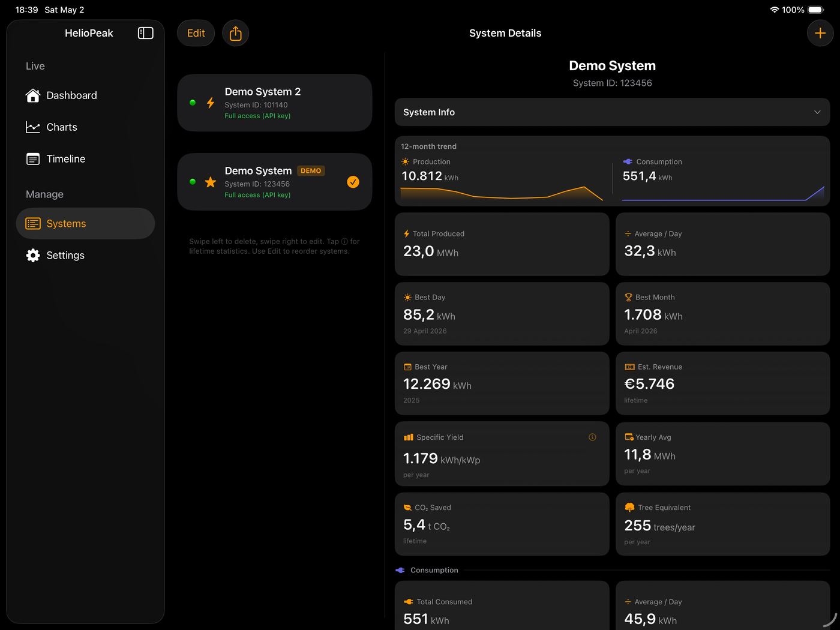This screenshot has height=630, width=840.
Task: Click the Dashboard house icon
Action: (x=33, y=95)
